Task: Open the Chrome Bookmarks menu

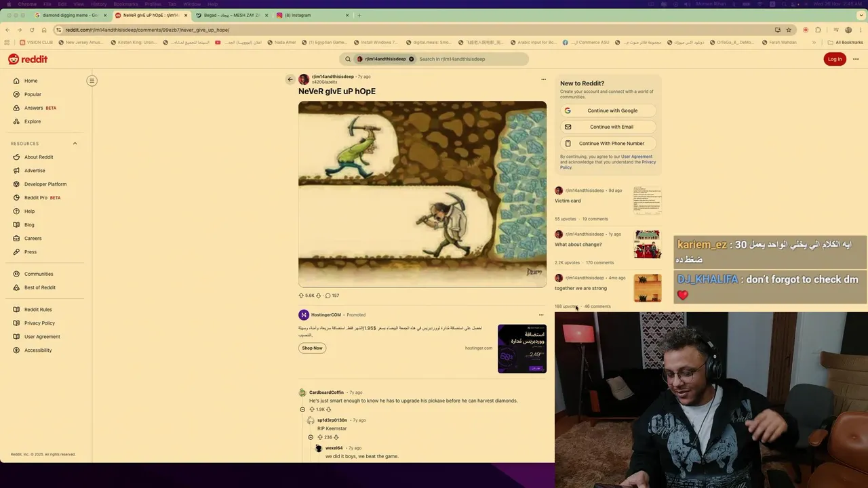Action: click(x=125, y=4)
